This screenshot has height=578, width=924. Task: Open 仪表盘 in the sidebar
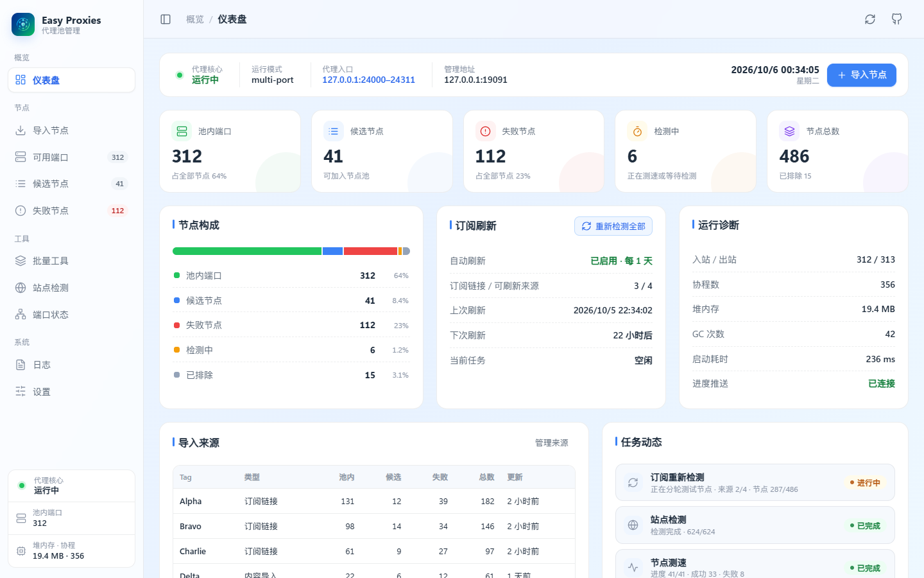tap(71, 80)
